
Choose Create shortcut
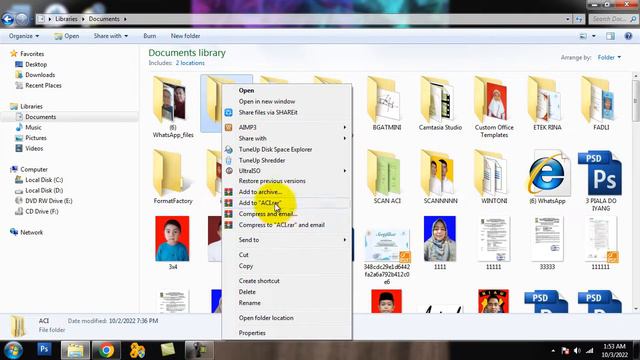click(259, 281)
